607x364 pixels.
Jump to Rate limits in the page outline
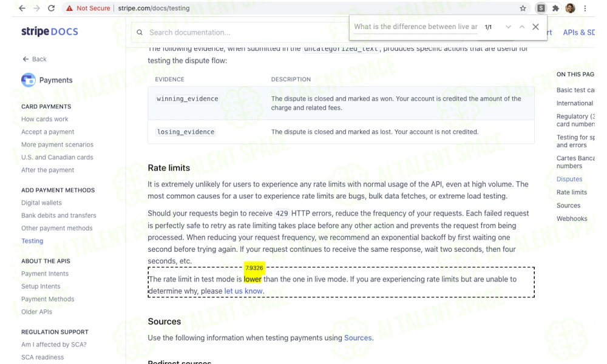(x=572, y=192)
